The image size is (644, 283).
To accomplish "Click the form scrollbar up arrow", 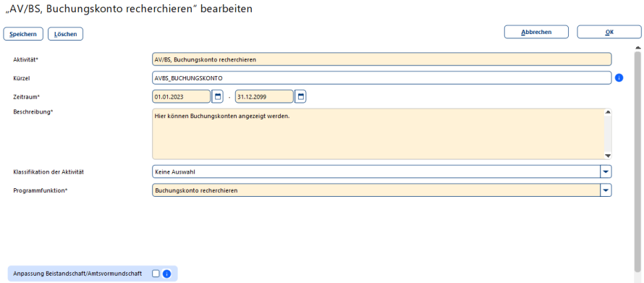I will coord(637,47).
